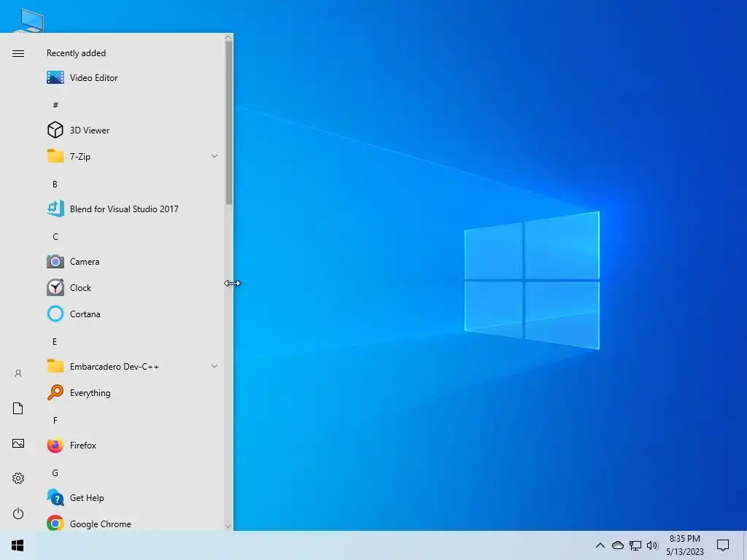Click the OneDrive cloud tray icon
This screenshot has height=560, width=747.
(618, 545)
